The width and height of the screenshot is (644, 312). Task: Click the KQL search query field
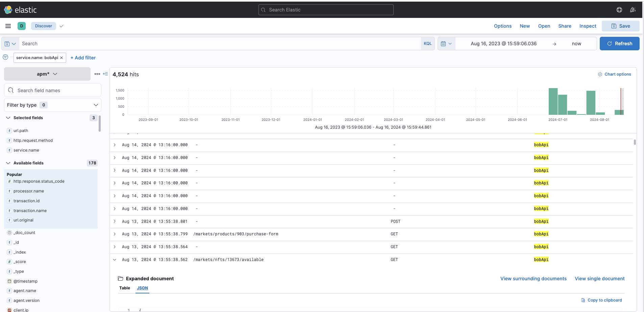220,44
